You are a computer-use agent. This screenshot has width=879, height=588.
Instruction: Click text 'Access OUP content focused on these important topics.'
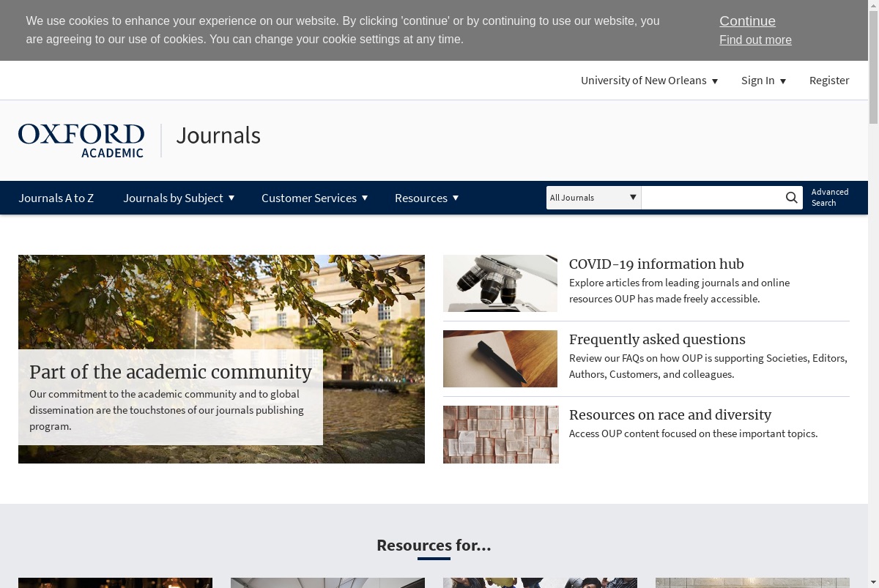693,433
